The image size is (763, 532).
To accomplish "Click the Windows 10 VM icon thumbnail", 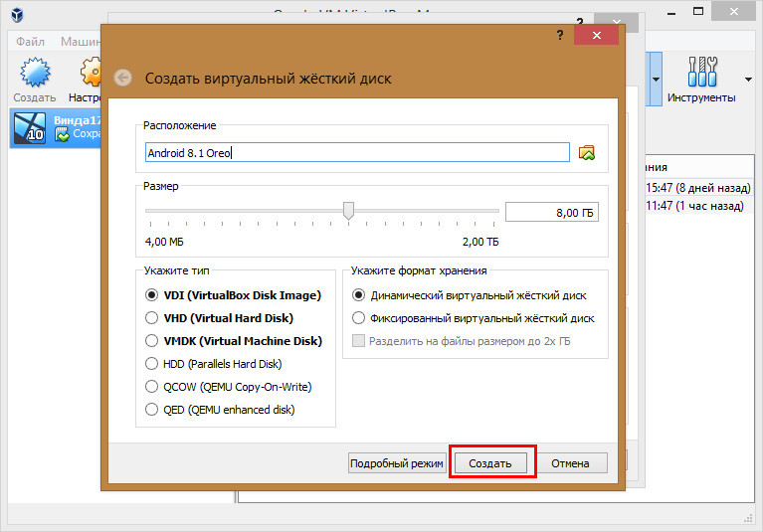I will click(30, 128).
